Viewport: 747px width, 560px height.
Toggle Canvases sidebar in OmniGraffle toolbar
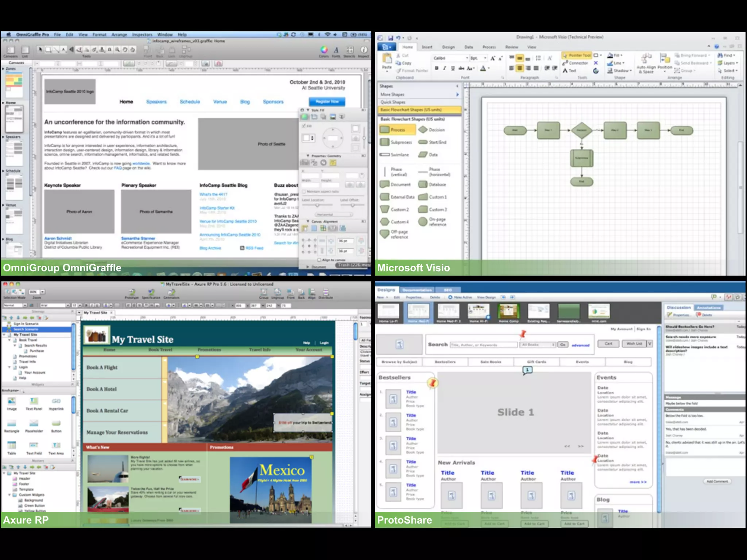pyautogui.click(x=10, y=51)
